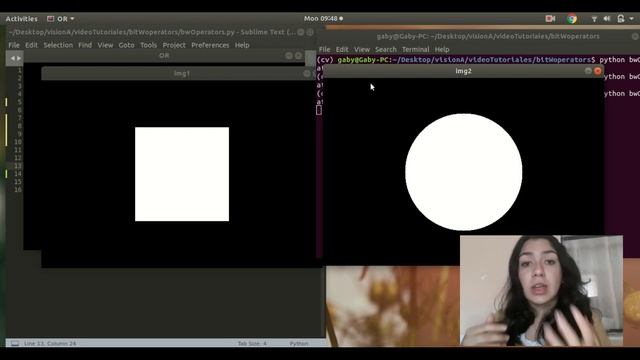Click line number 13 in the Sublime gutter
This screenshot has width=640, height=360.
[x=18, y=166]
